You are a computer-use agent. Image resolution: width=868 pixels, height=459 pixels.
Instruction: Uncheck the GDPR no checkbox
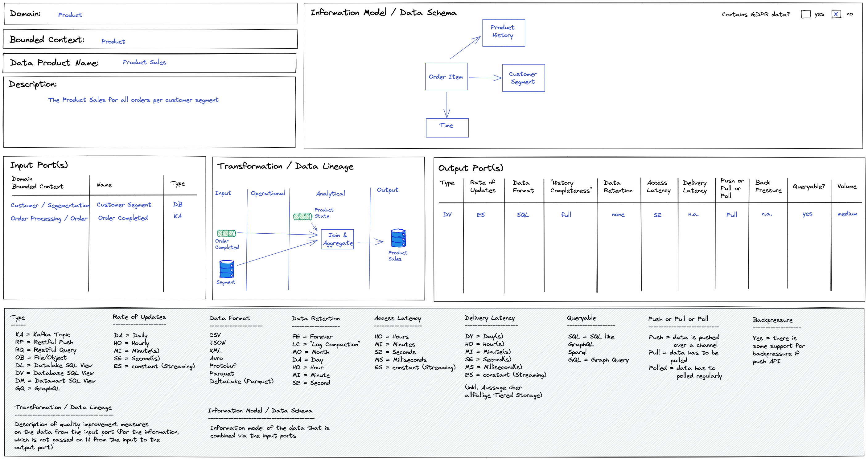836,14
